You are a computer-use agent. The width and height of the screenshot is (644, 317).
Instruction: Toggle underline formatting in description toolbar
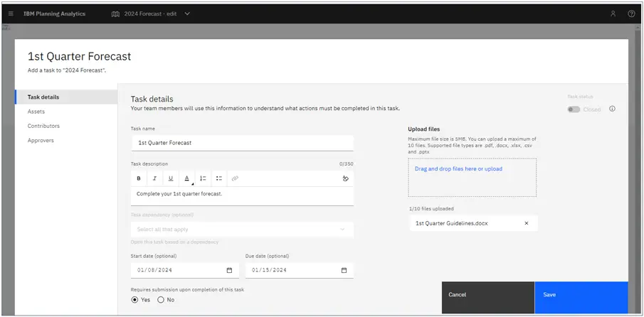click(x=171, y=178)
